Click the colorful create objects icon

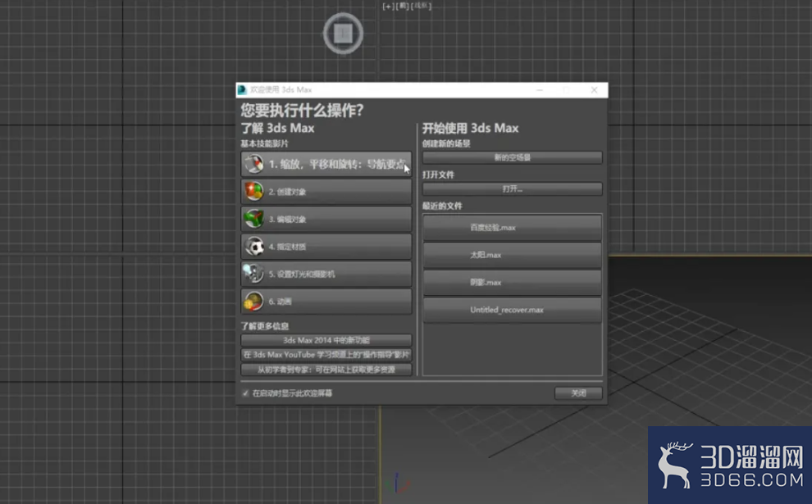coord(253,192)
